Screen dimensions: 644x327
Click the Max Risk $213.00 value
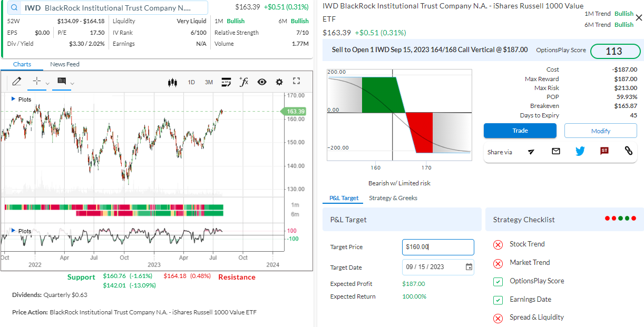pos(626,88)
